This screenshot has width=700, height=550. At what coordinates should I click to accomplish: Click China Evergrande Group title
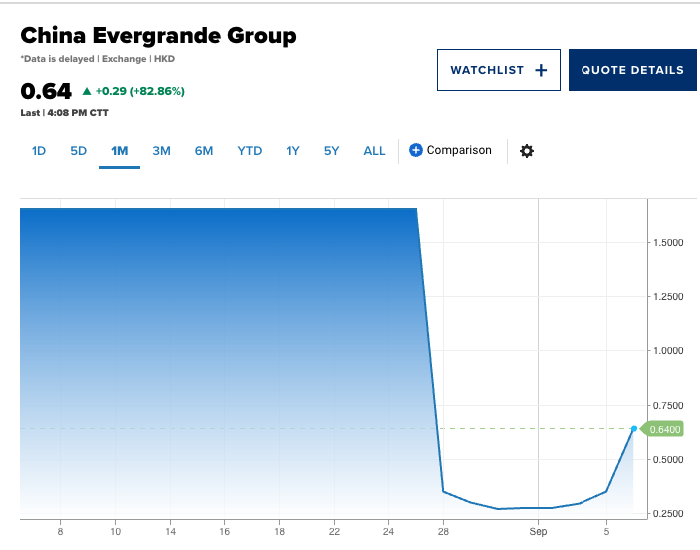click(158, 36)
